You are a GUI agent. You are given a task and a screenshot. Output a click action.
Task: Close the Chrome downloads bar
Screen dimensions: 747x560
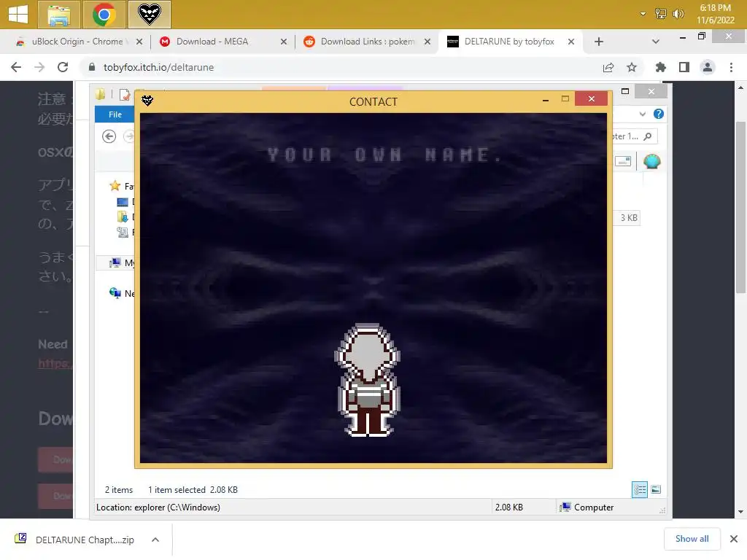tap(734, 539)
